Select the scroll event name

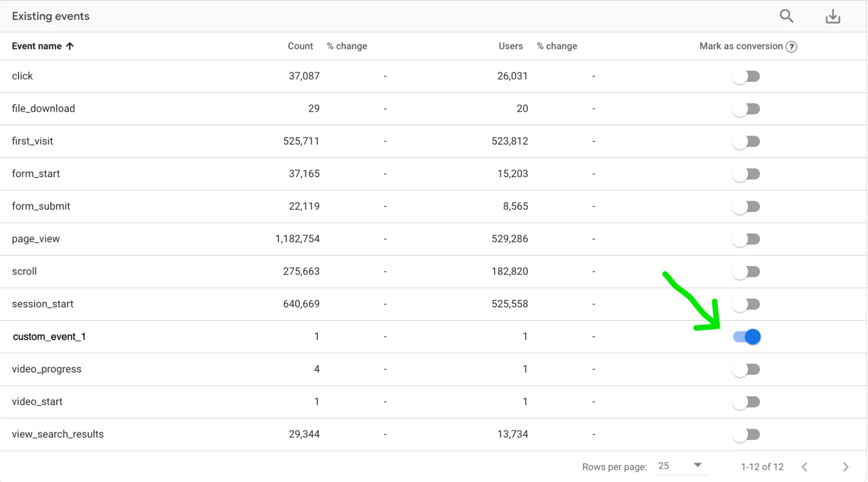coord(24,271)
